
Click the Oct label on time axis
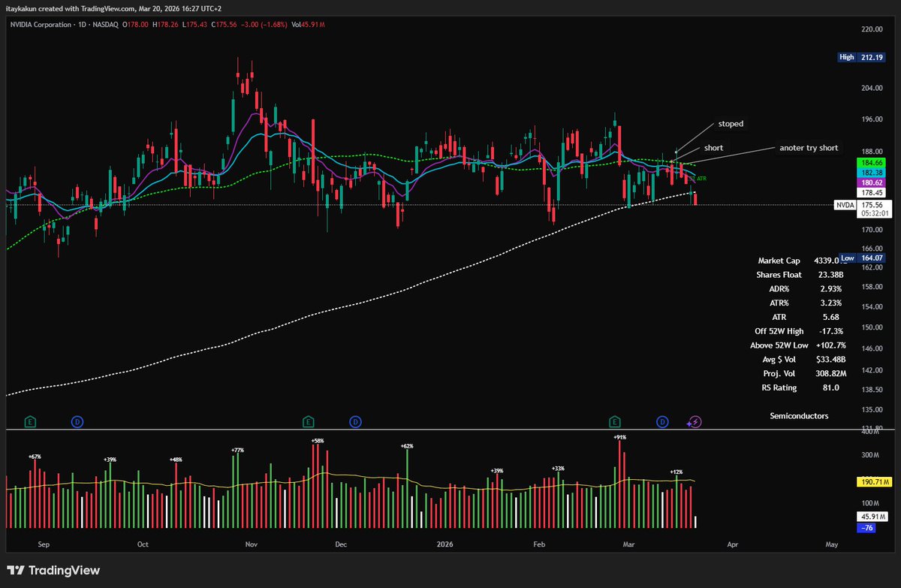click(x=143, y=544)
